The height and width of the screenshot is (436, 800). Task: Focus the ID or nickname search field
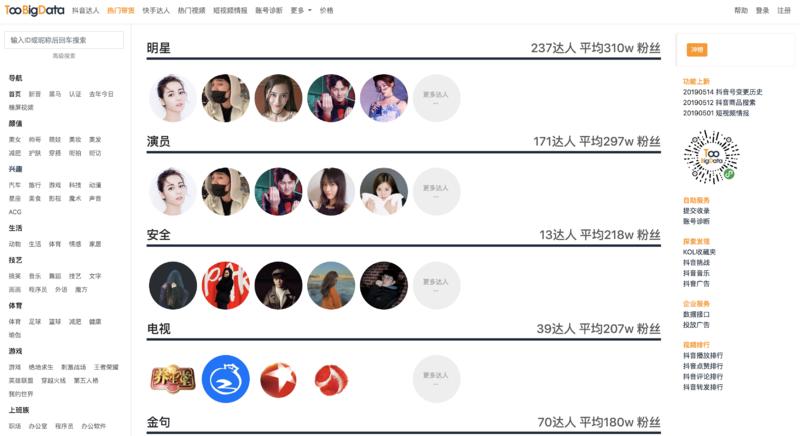coord(64,40)
